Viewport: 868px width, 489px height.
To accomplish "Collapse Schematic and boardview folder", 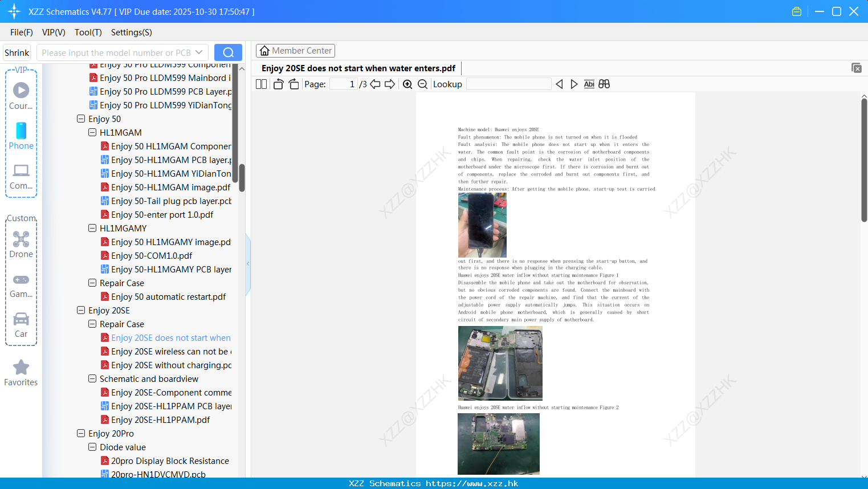I will (x=92, y=379).
